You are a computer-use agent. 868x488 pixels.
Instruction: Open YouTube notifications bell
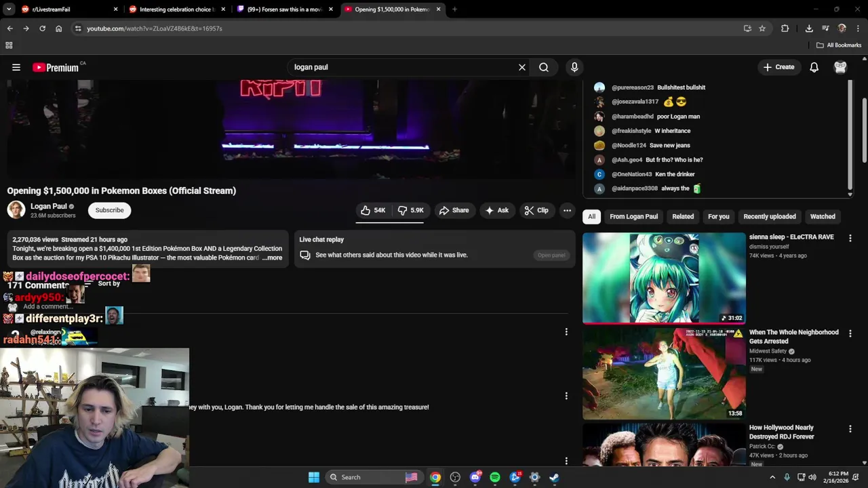[x=814, y=67]
